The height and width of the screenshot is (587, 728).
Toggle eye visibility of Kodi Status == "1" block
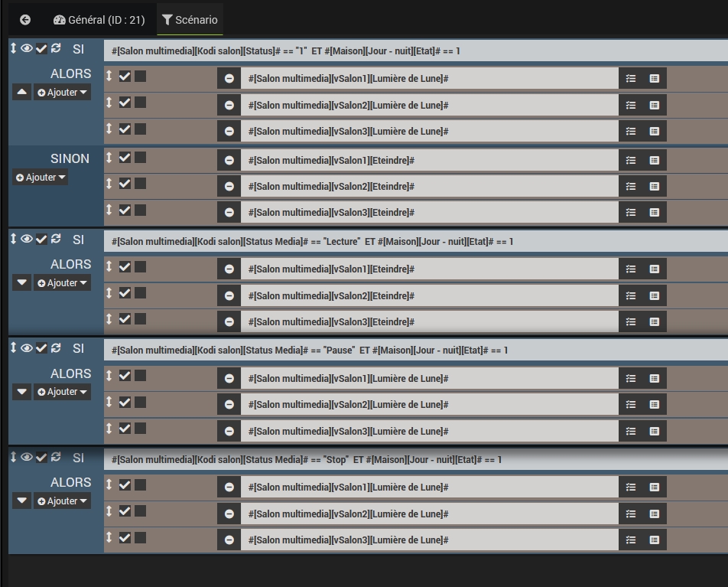pyautogui.click(x=27, y=48)
